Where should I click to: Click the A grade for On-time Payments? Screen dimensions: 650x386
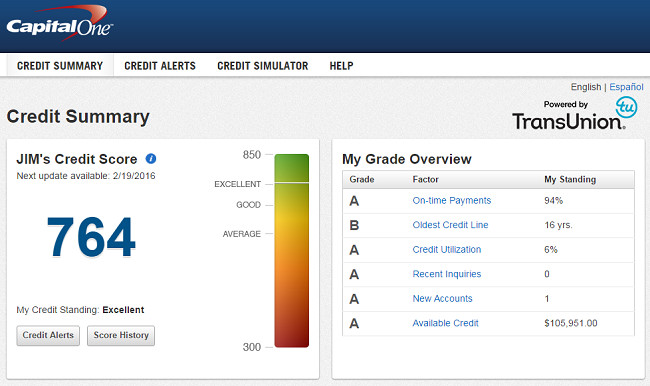[354, 201]
